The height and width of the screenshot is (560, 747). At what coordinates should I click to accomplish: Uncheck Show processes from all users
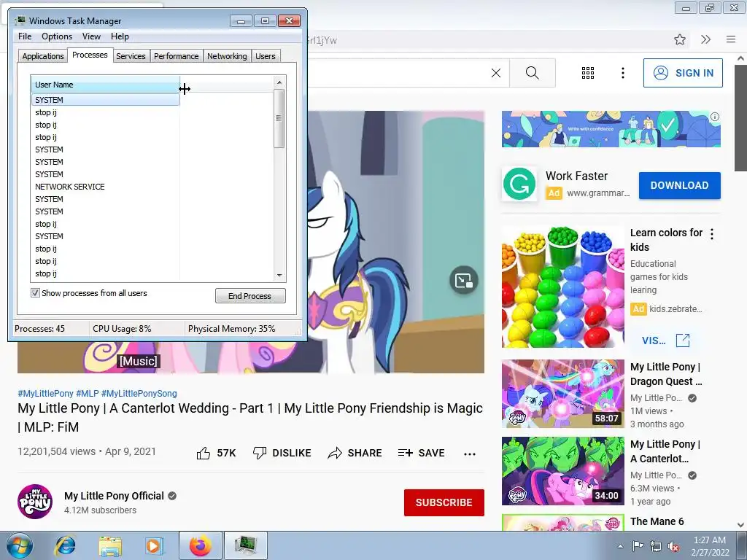click(x=35, y=292)
